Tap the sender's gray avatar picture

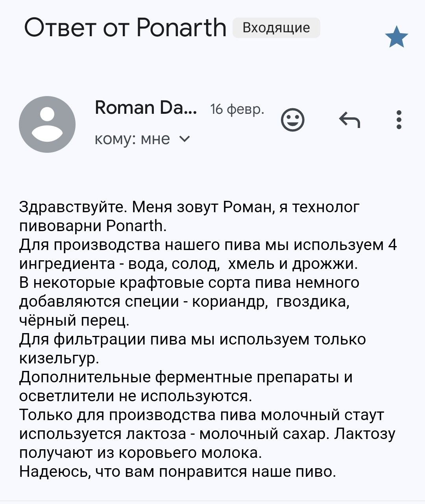[47, 124]
